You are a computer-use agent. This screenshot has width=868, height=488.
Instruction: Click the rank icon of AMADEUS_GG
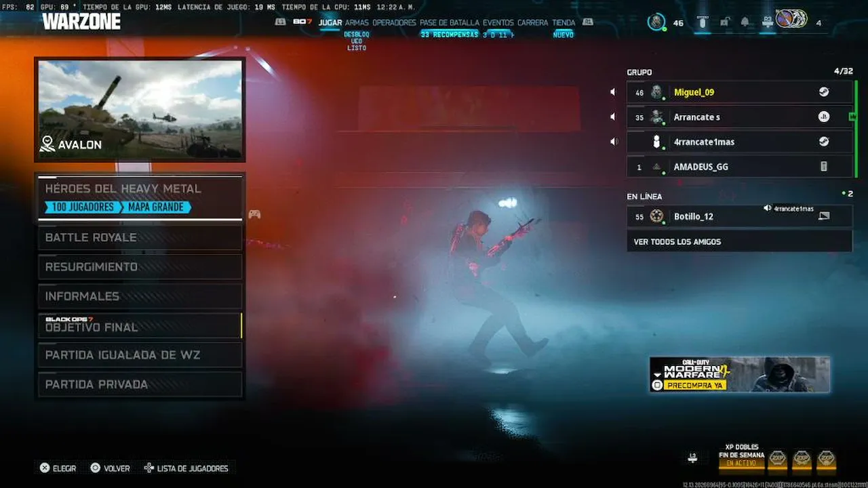656,167
